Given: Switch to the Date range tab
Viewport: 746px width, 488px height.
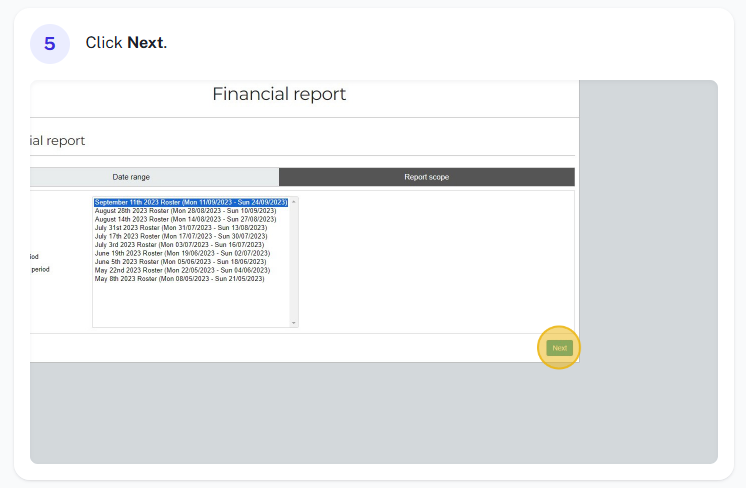Looking at the screenshot, I should pos(154,177).
